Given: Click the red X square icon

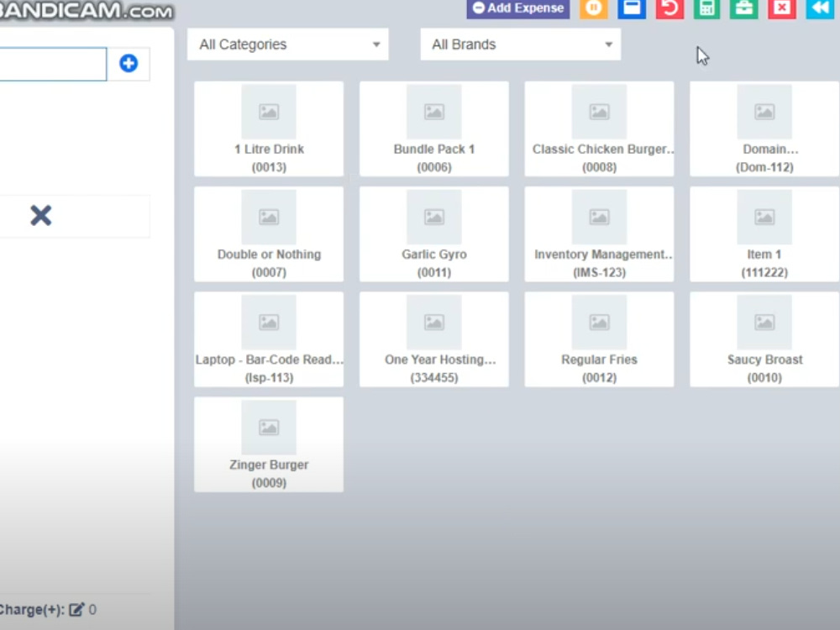Looking at the screenshot, I should tap(782, 8).
